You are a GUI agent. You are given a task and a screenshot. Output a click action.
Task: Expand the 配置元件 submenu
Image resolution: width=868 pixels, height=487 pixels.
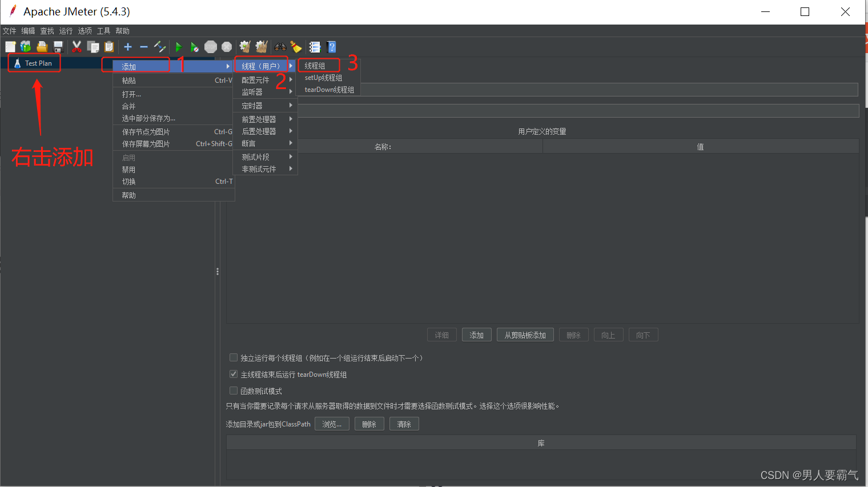265,80
